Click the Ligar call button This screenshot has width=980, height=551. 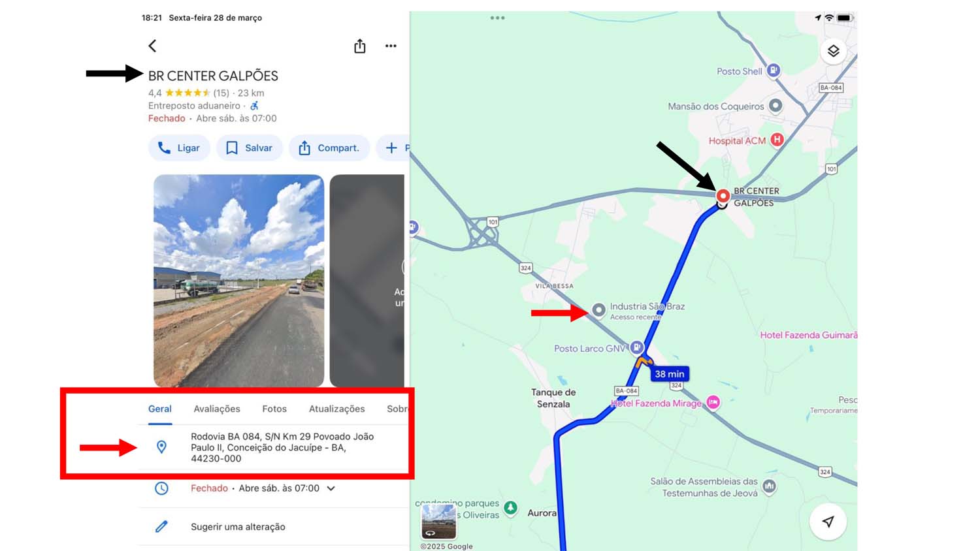179,148
